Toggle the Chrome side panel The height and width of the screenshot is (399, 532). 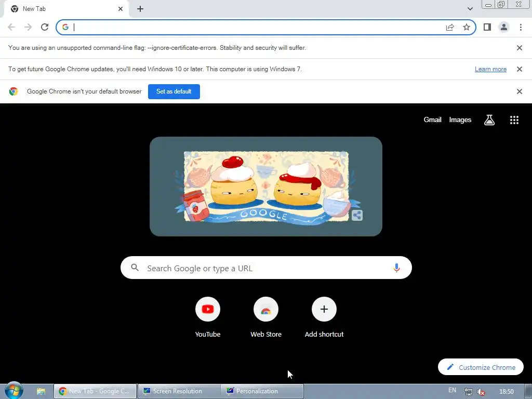point(487,27)
